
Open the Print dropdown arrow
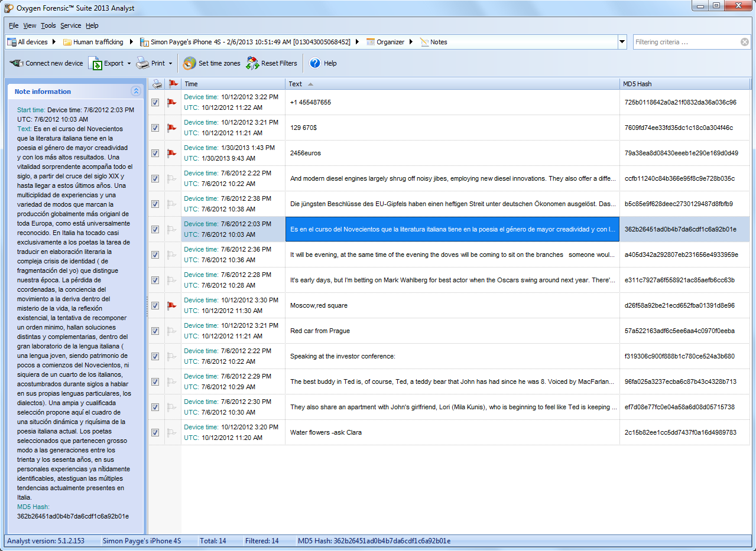[170, 64]
